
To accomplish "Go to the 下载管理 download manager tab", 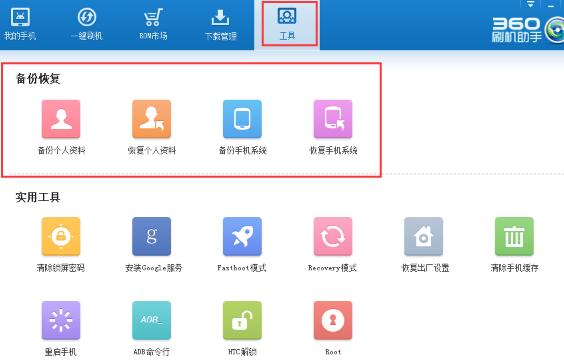I will (x=220, y=23).
